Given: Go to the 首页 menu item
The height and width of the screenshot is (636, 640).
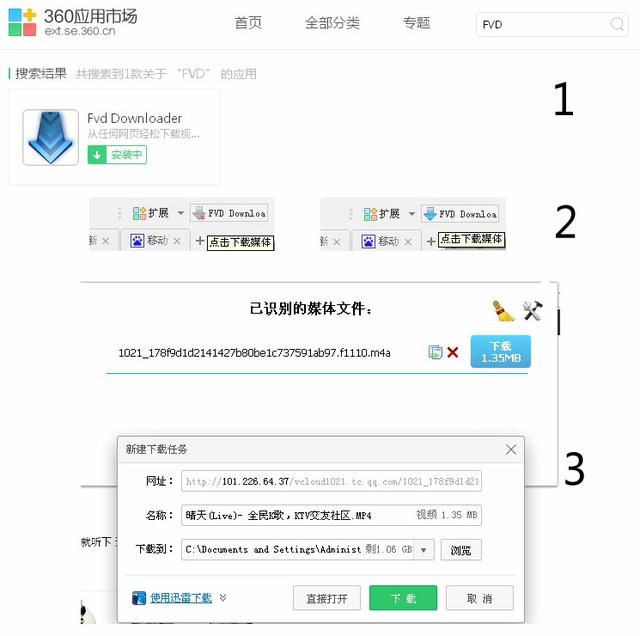Looking at the screenshot, I should click(x=248, y=23).
